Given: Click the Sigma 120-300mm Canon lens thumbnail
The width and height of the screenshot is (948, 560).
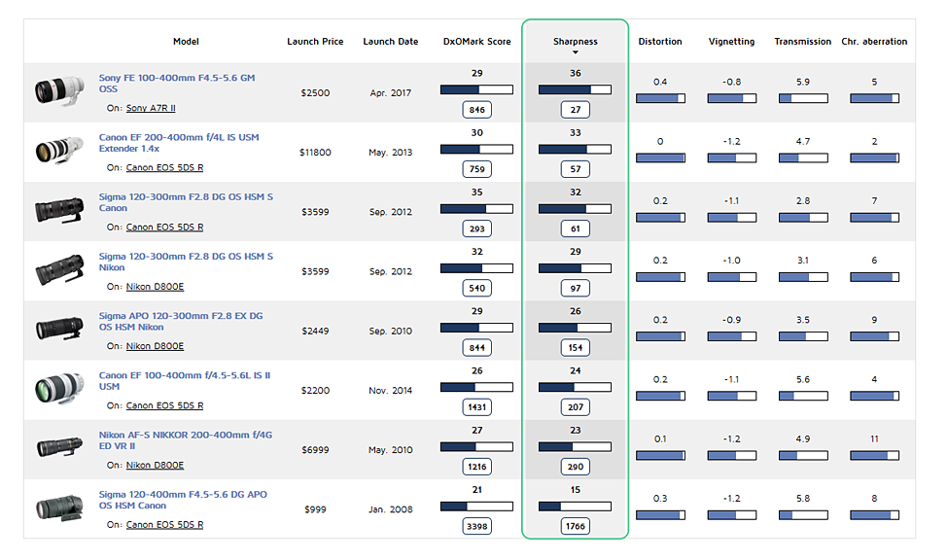Looking at the screenshot, I should (x=59, y=210).
